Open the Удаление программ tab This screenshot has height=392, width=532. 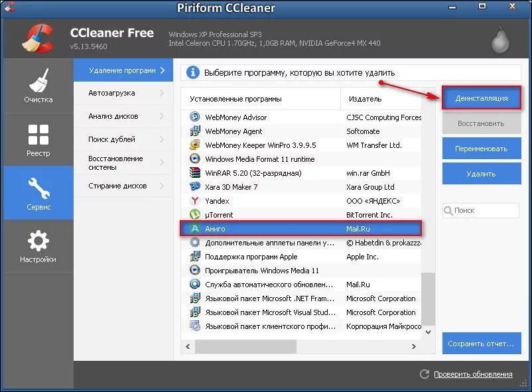(x=123, y=70)
